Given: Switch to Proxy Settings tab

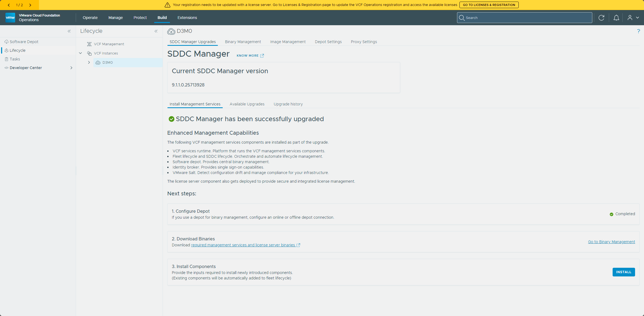Looking at the screenshot, I should [x=364, y=42].
